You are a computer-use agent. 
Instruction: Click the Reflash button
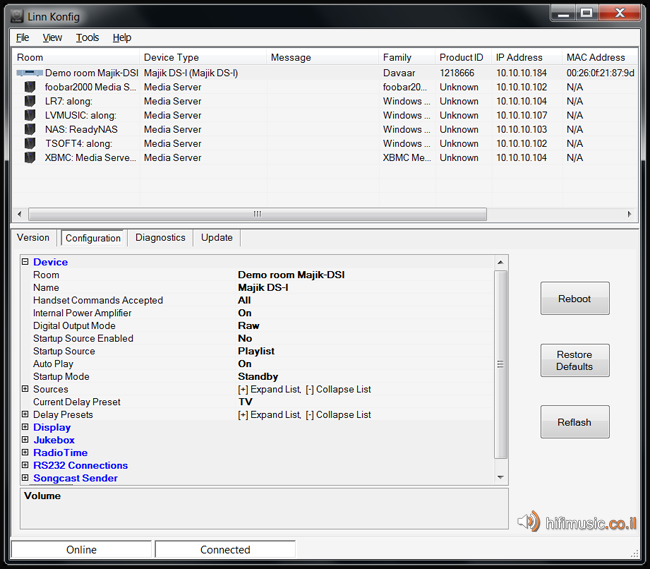575,422
